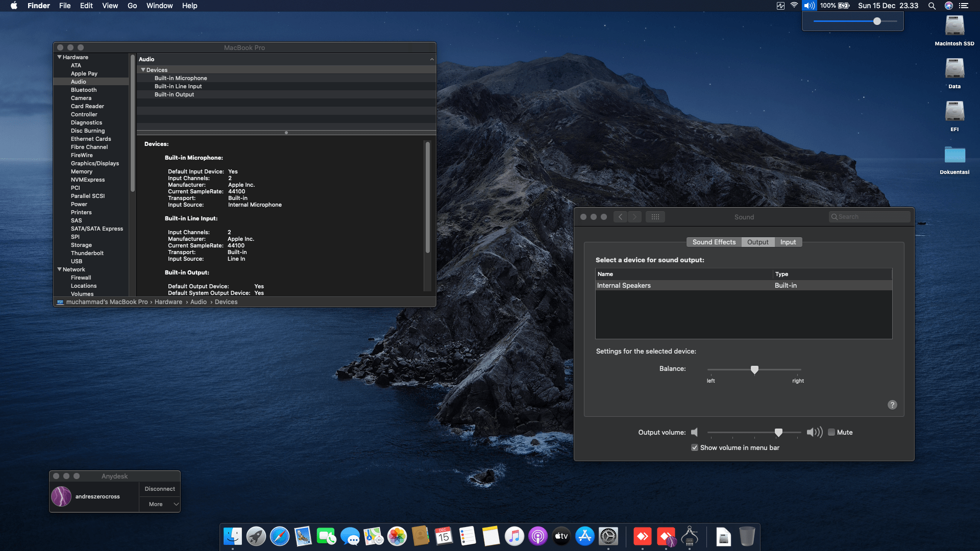Open the Sound help question button
Viewport: 980px width, 551px height.
pos(892,405)
